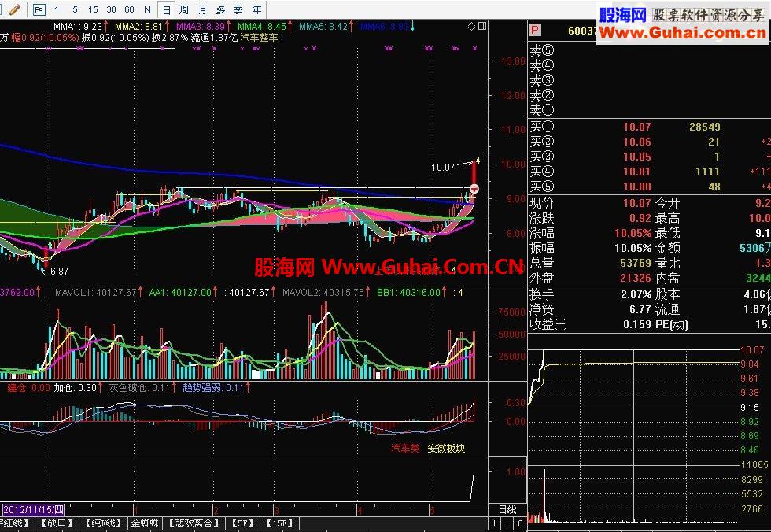Click the red P icon beside stock code

click(x=535, y=31)
